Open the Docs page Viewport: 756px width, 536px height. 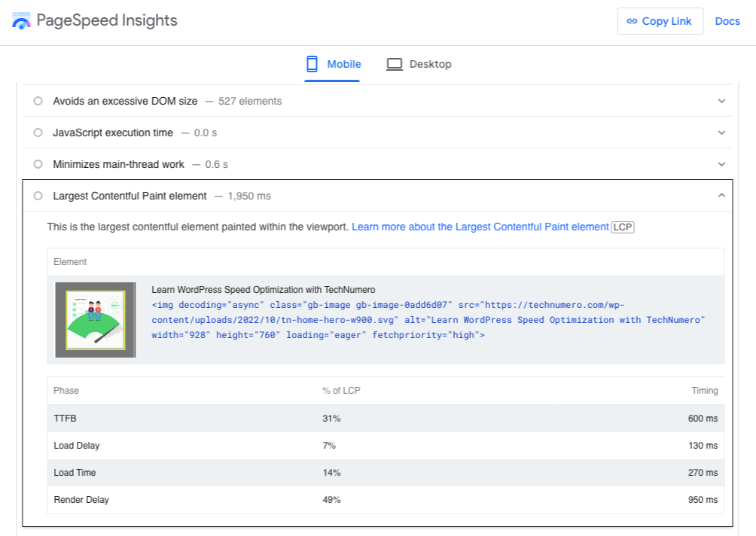pyautogui.click(x=727, y=20)
